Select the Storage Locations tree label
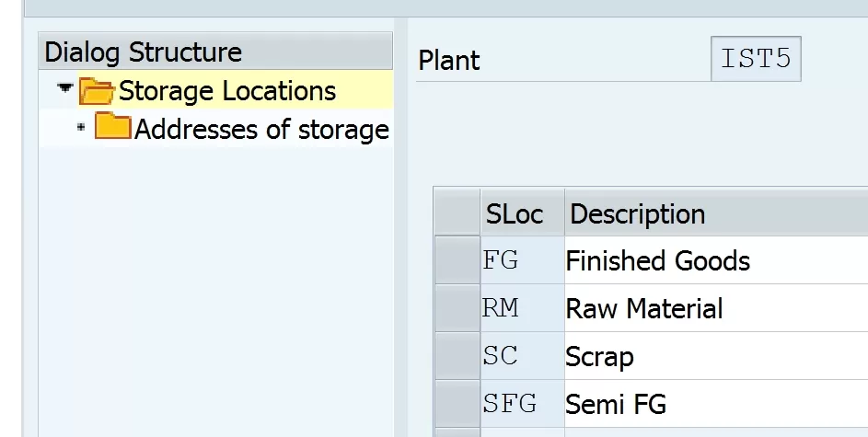This screenshot has width=868, height=437. tap(227, 91)
